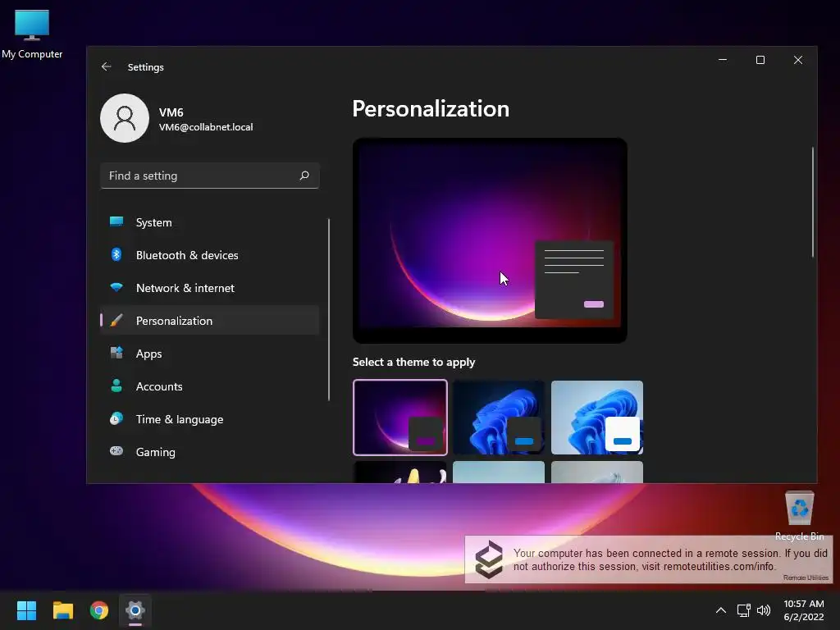Click the Personalization paintbrush icon

[116, 321]
